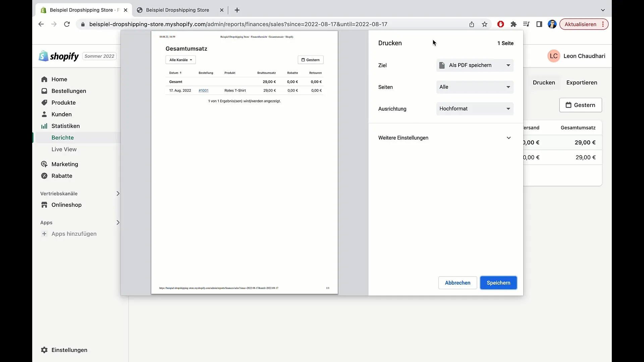
Task: Click the Abbrechen button
Action: [x=458, y=283]
